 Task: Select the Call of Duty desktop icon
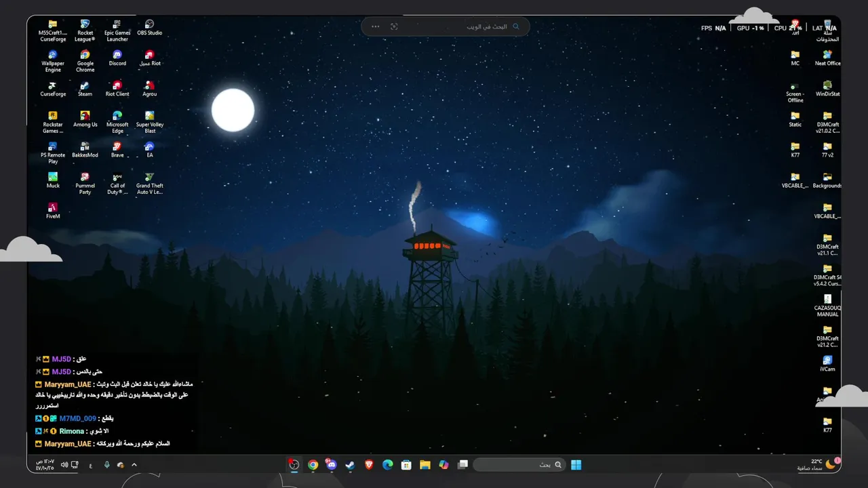click(x=117, y=183)
